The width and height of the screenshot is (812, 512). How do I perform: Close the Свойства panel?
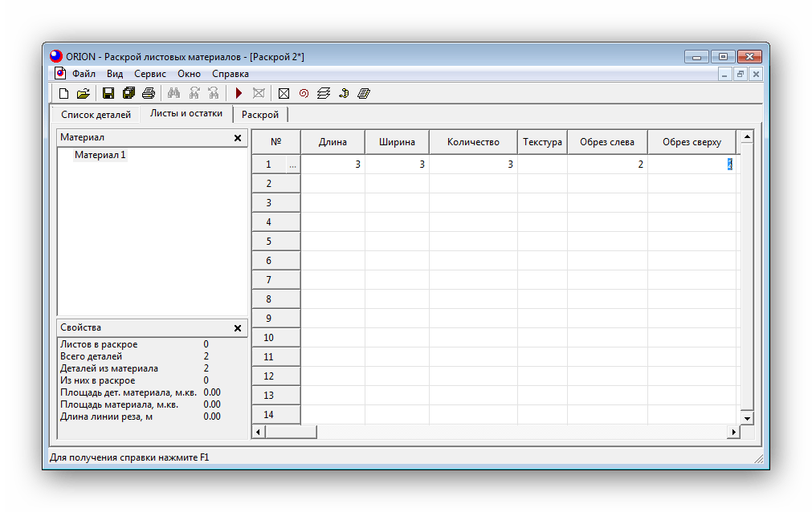click(237, 328)
